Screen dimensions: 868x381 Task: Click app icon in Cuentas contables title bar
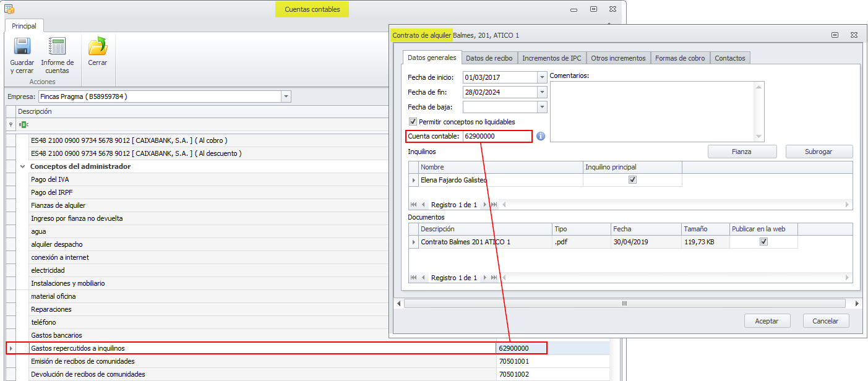point(9,9)
